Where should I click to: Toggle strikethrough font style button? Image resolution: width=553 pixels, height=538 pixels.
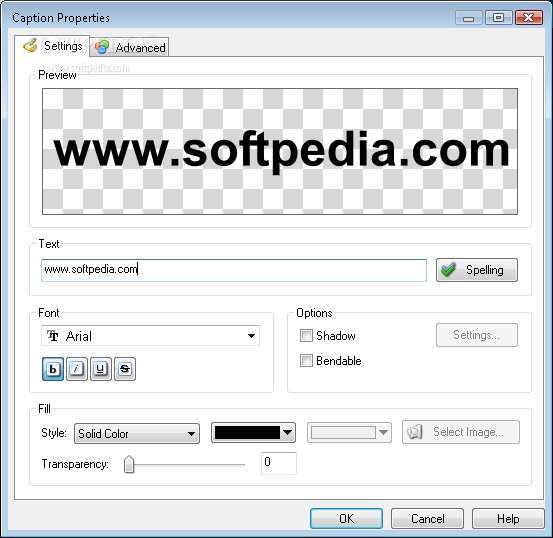click(125, 369)
